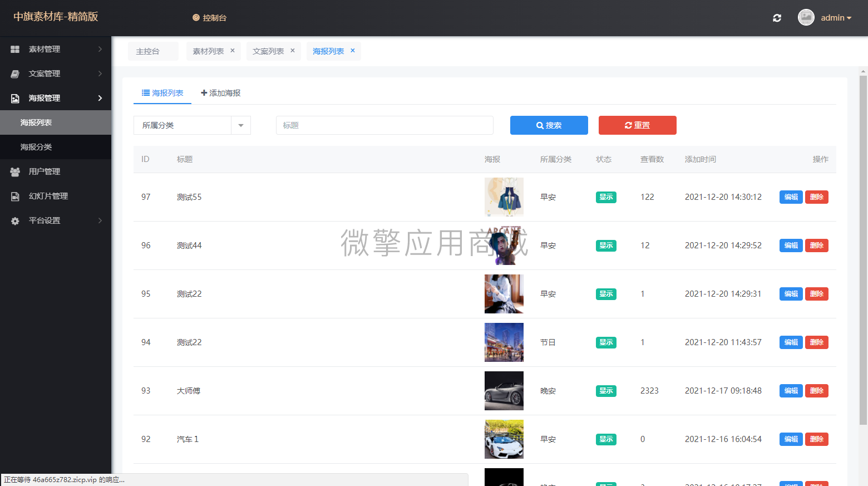This screenshot has width=868, height=486.
Task: Edit the 汽车1 poster row
Action: click(791, 439)
